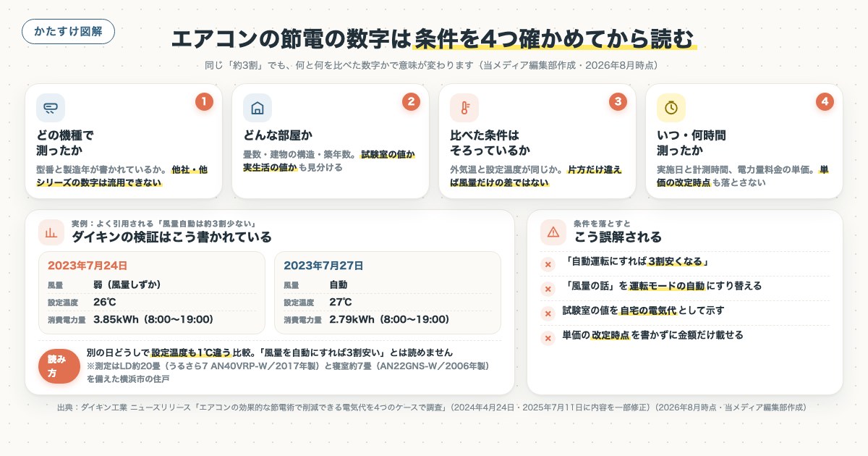Click the heading ダイキンの検証はこう書かれている
The height and width of the screenshot is (456, 868).
point(171,237)
